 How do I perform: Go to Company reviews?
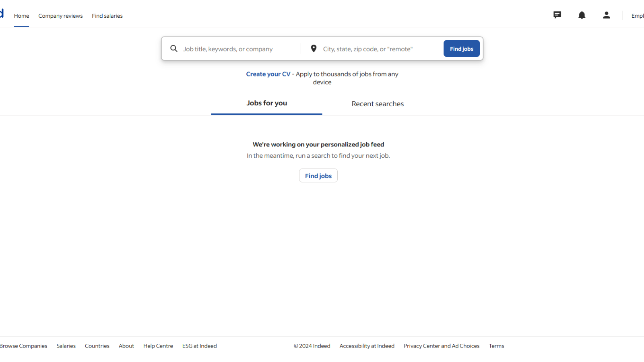60,16
